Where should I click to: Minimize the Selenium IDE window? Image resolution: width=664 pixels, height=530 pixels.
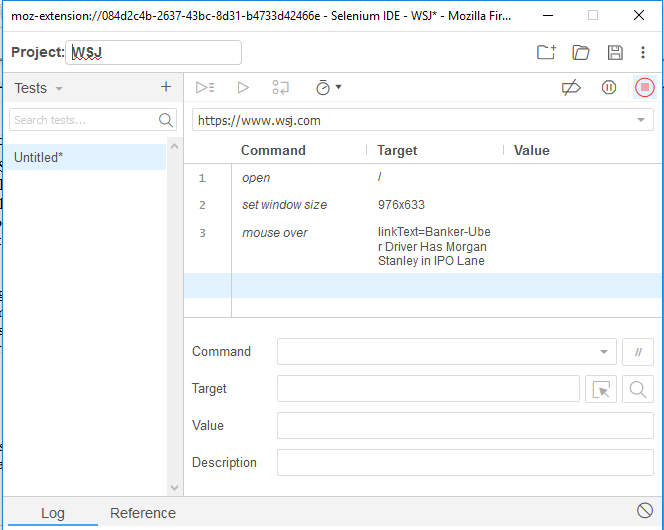[x=548, y=16]
